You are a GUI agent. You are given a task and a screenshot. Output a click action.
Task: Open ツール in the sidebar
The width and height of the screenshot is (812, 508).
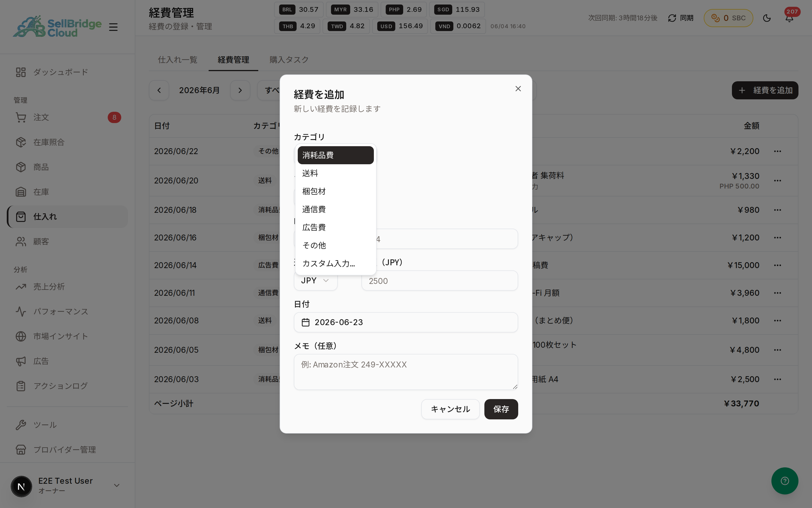[67, 425]
